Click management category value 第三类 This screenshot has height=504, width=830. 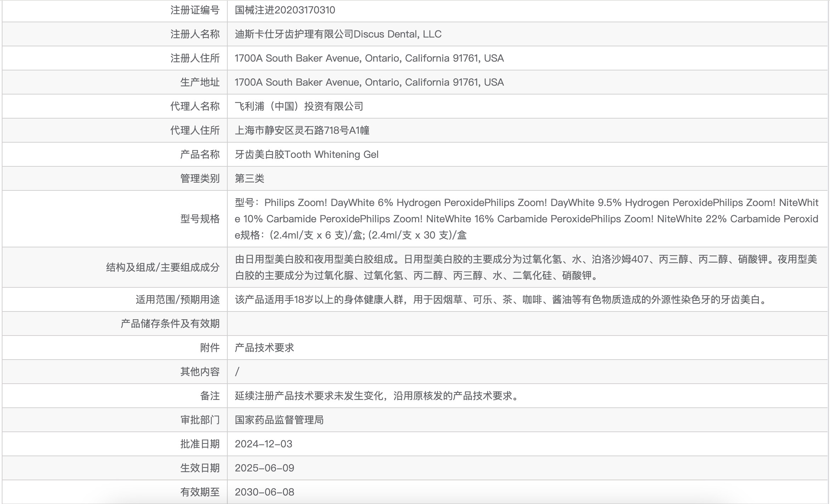point(249,179)
